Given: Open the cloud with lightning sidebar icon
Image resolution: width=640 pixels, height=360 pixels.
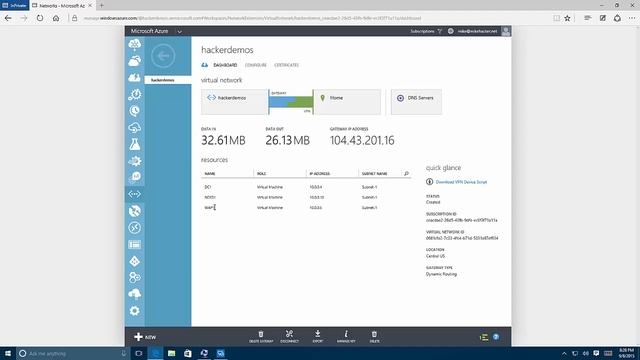Looking at the screenshot, I should point(135,78).
